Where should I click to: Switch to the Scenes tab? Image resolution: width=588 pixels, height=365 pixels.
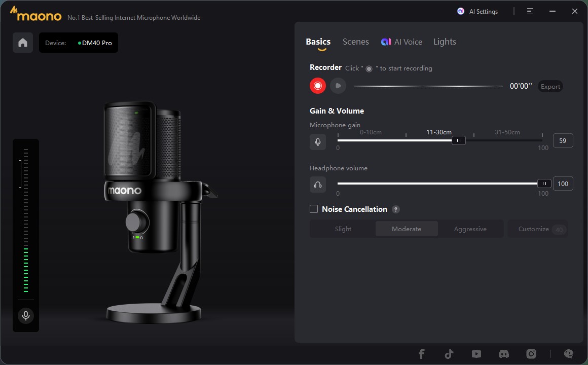[355, 42]
